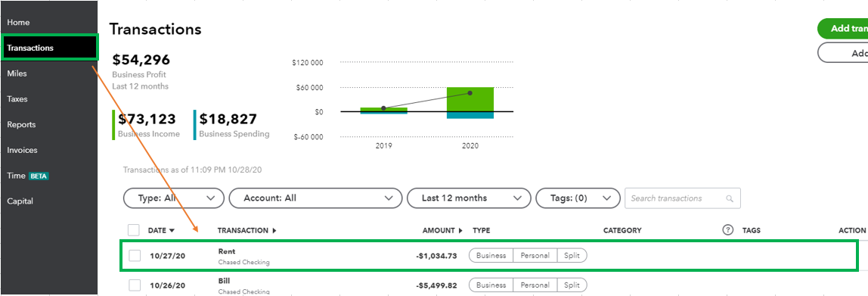
Task: Open the Tags: (0) filter dropdown
Action: tap(578, 198)
